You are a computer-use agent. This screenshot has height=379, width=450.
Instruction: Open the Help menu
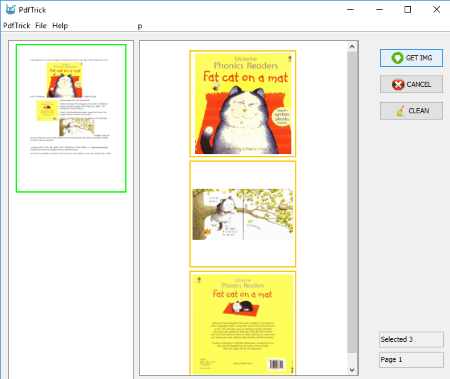tap(60, 26)
